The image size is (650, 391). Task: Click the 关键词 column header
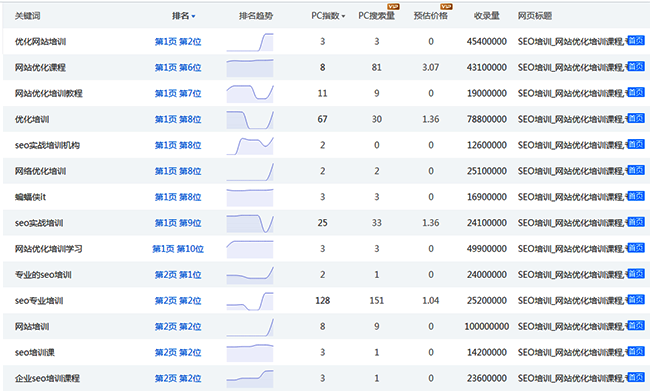click(x=27, y=16)
